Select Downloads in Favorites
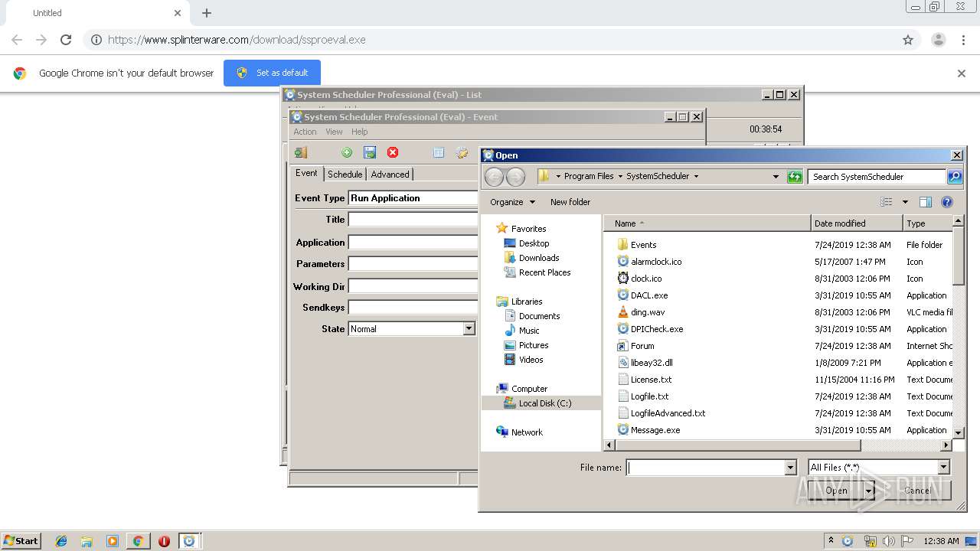The width and height of the screenshot is (980, 551). coord(539,258)
